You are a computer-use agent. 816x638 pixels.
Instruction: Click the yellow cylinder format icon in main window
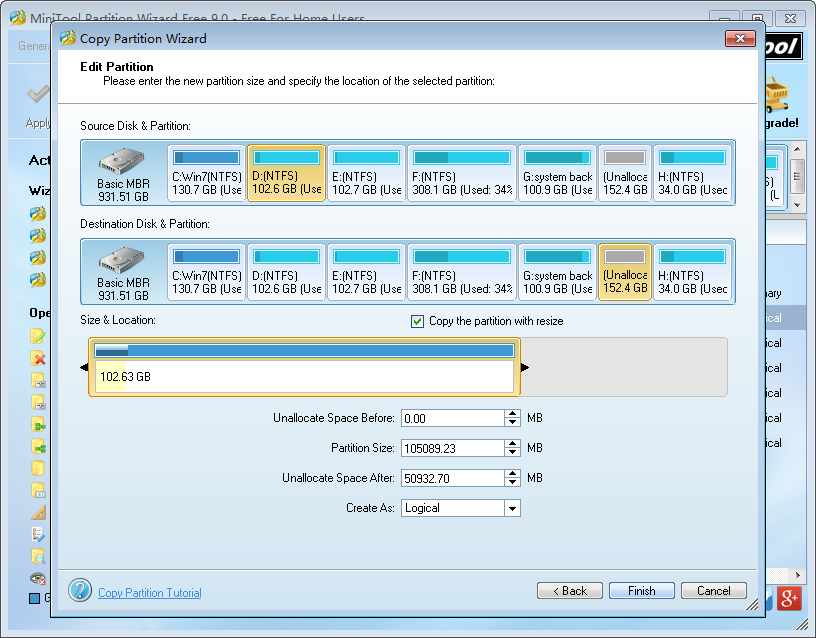coord(38,468)
